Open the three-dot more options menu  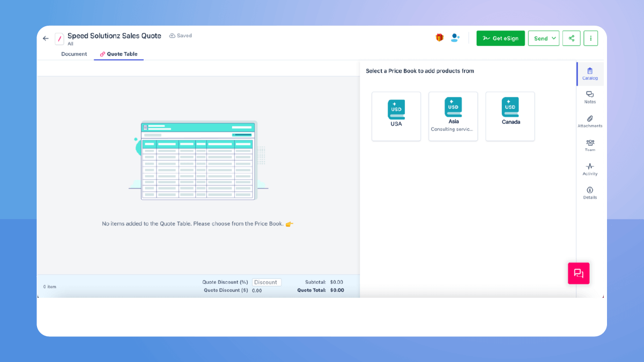(590, 38)
